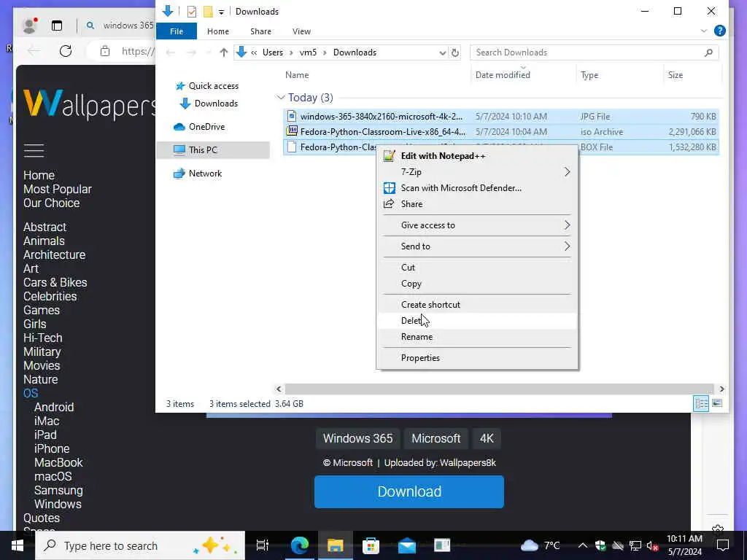Image resolution: width=747 pixels, height=560 pixels.
Task: Click the Microsoft tag on webpage
Action: (x=436, y=438)
